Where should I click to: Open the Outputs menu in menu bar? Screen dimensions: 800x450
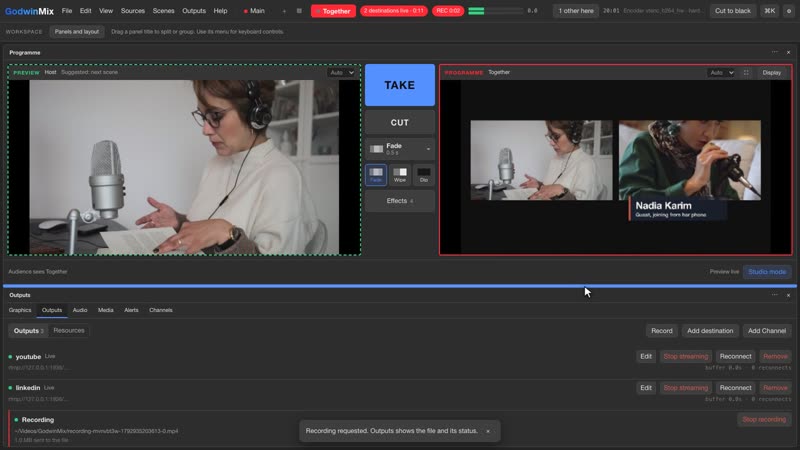pos(194,11)
